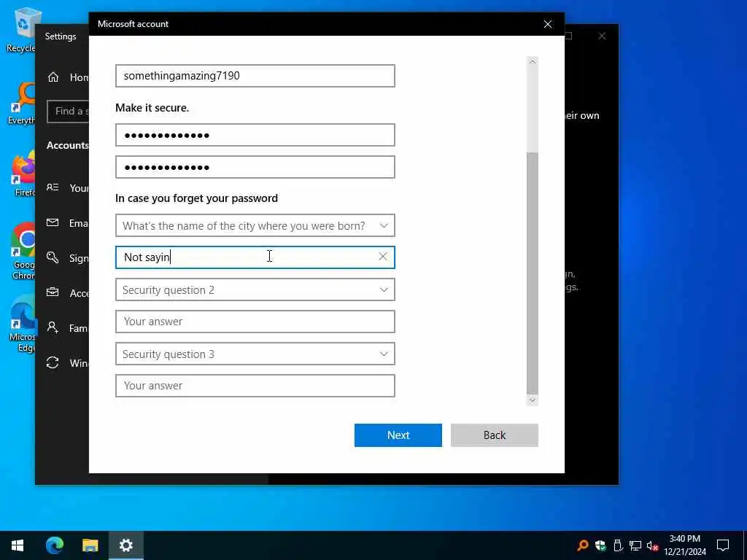Select the Firefox desktop shortcut
This screenshot has height=560, width=747.
pyautogui.click(x=23, y=174)
